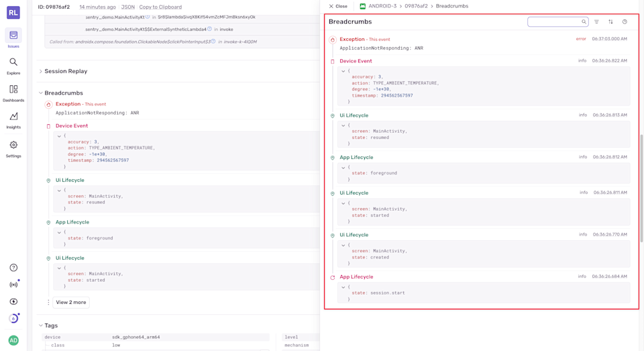The width and height of the screenshot is (644, 351).
Task: Collapse Ui Lifecycle created JSON in drawer
Action: point(343,245)
